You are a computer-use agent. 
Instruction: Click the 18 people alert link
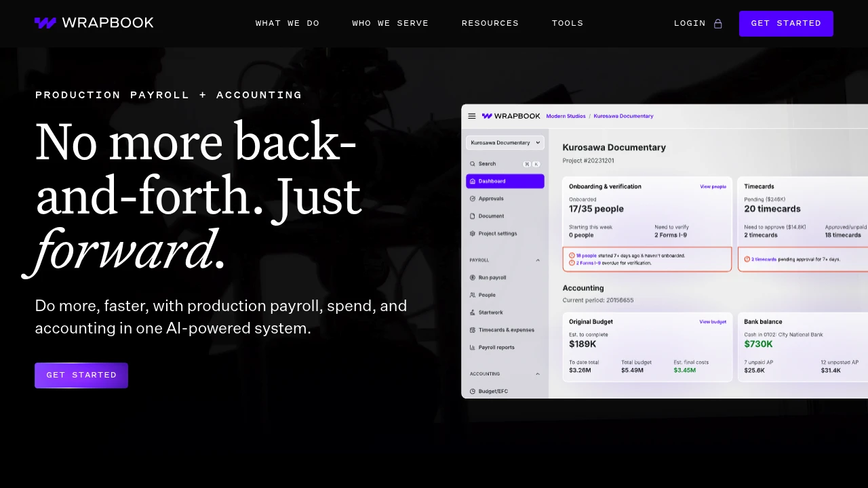coord(587,256)
